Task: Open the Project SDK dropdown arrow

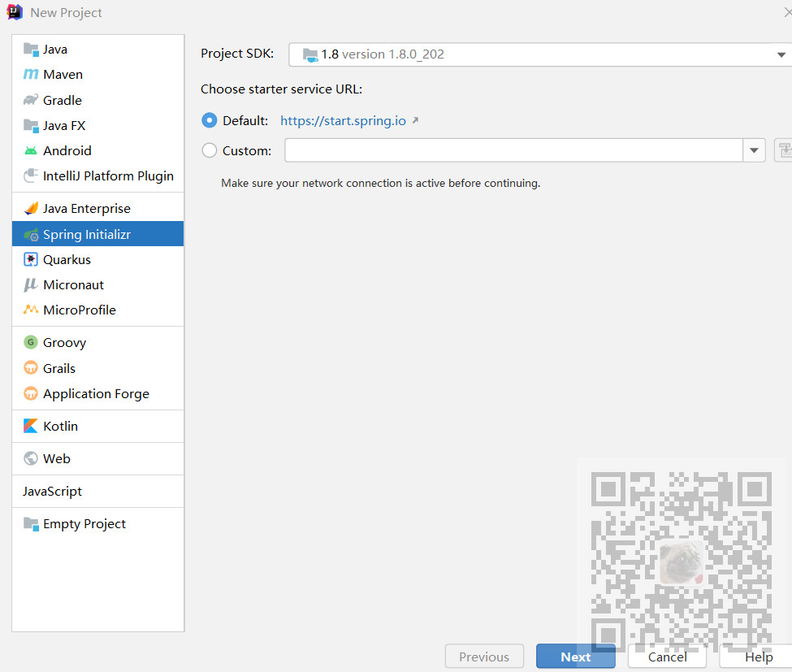Action: tap(781, 54)
